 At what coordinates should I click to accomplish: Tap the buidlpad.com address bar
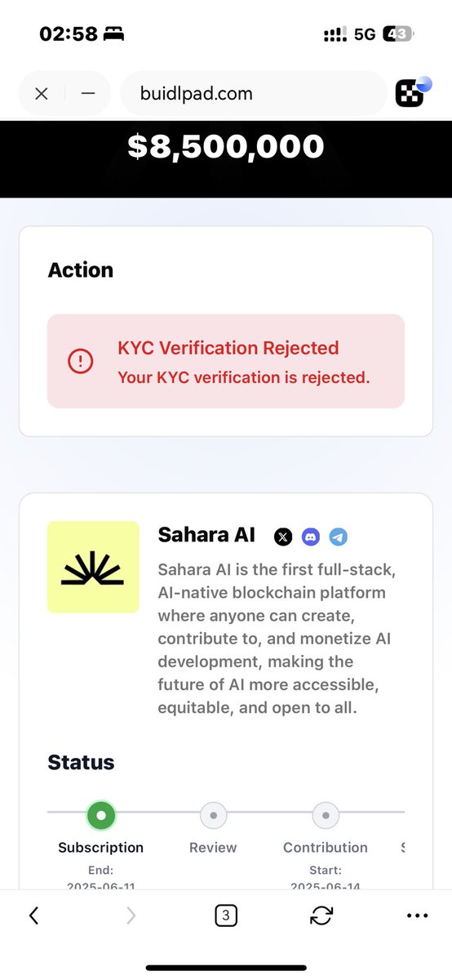pos(254,94)
